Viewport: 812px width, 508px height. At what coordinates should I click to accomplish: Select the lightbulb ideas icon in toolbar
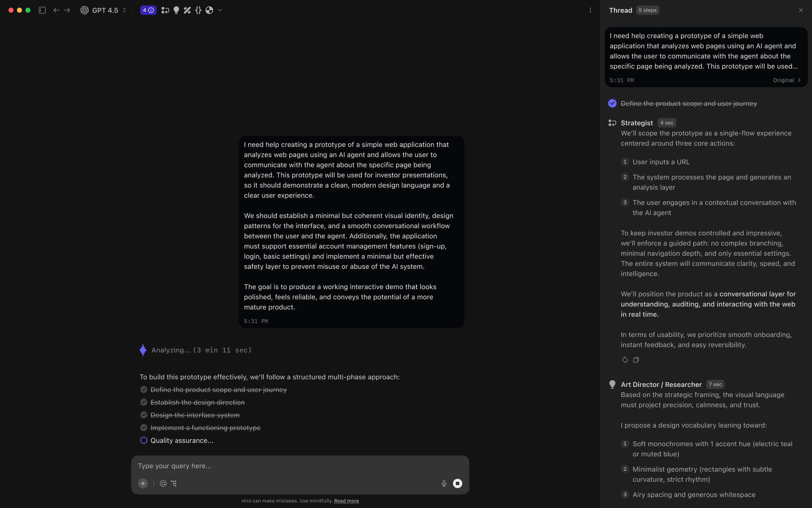pos(176,10)
